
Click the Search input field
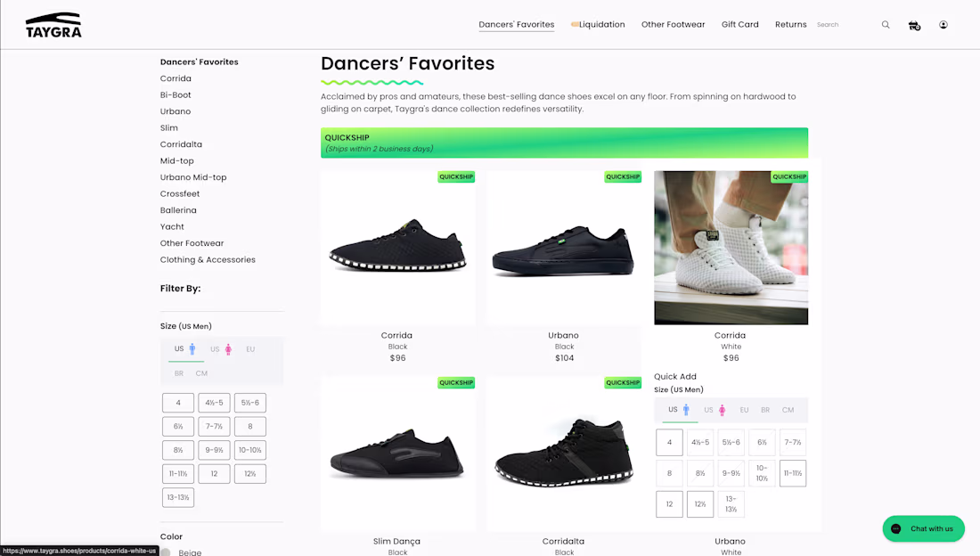coord(844,25)
